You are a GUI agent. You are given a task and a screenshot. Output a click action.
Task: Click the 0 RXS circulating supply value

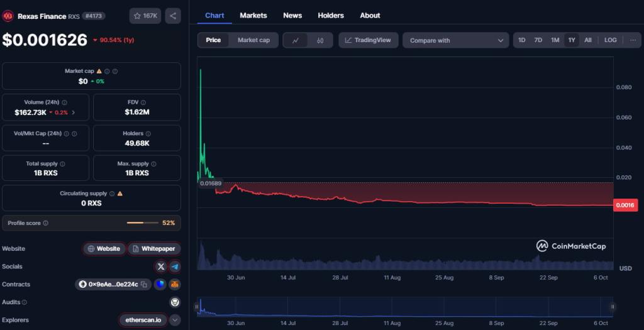(x=91, y=203)
